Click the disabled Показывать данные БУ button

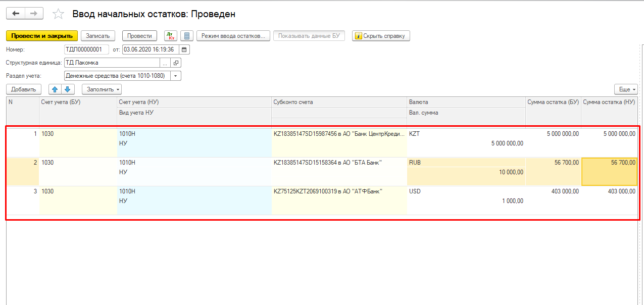[309, 36]
